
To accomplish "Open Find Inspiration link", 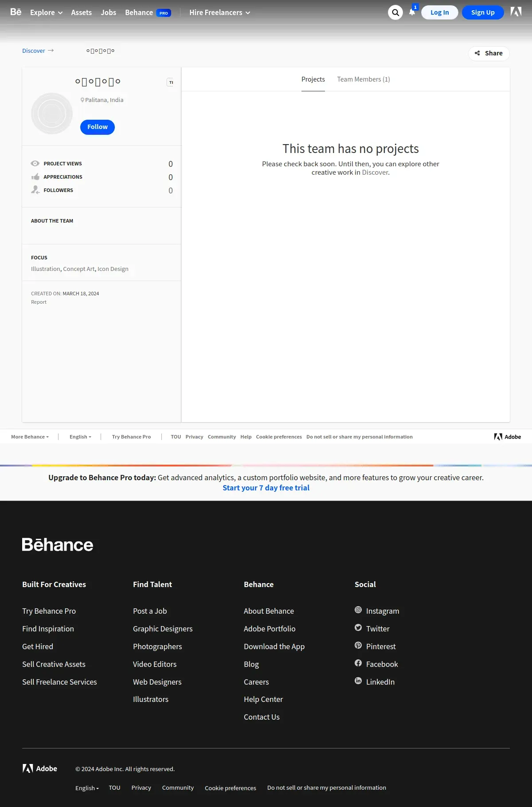I will tap(48, 629).
